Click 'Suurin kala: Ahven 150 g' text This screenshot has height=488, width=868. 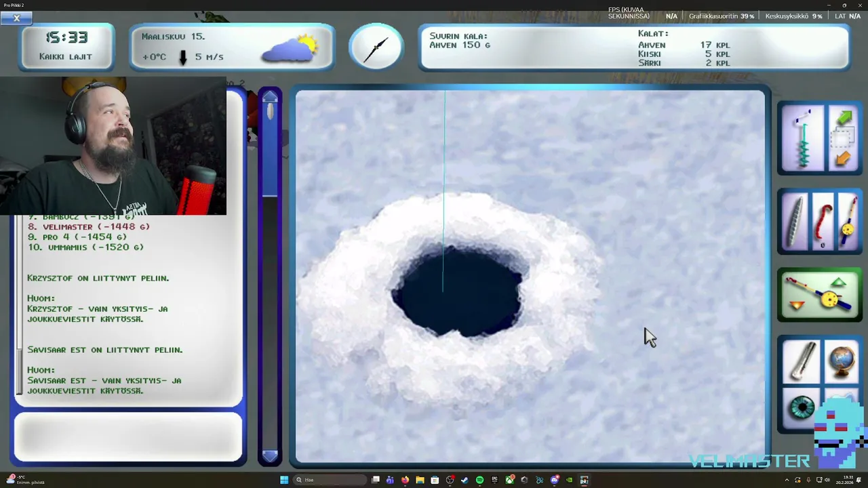pos(460,41)
